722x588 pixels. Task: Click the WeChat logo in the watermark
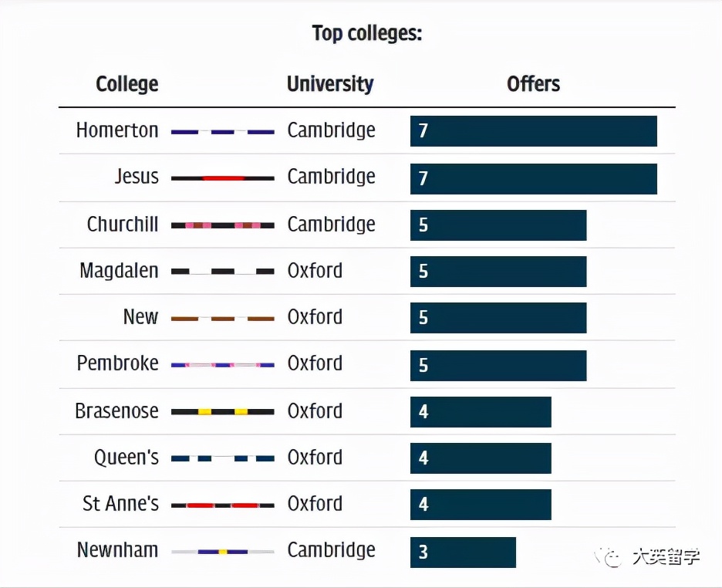tap(612, 557)
